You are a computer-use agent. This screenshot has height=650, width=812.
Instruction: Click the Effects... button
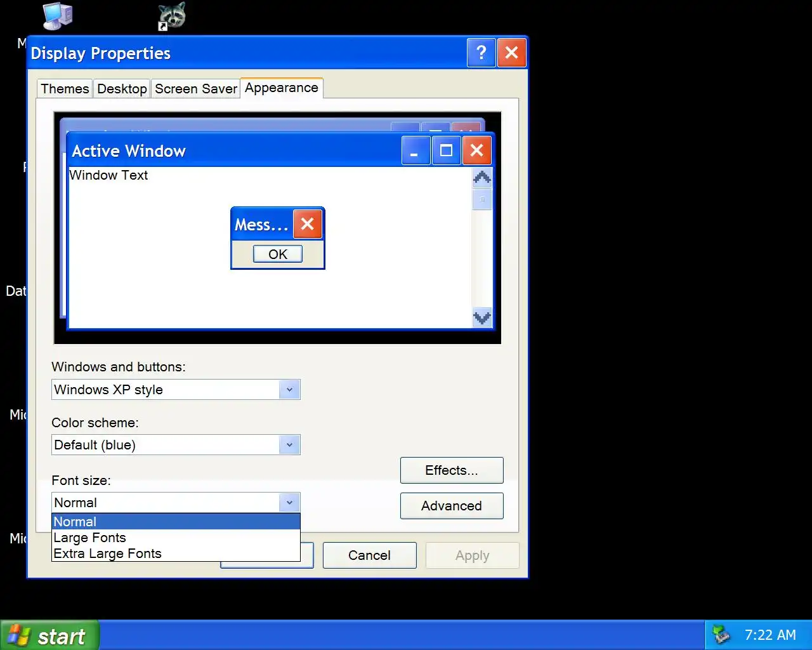click(452, 470)
